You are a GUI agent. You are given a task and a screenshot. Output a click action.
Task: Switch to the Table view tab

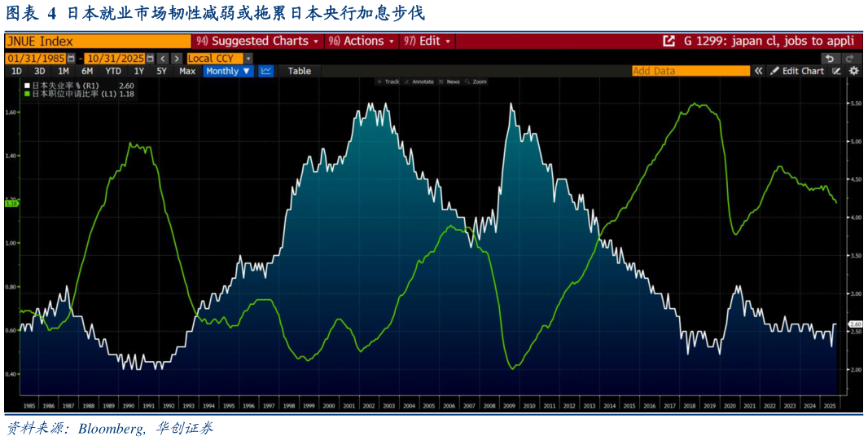click(x=300, y=71)
